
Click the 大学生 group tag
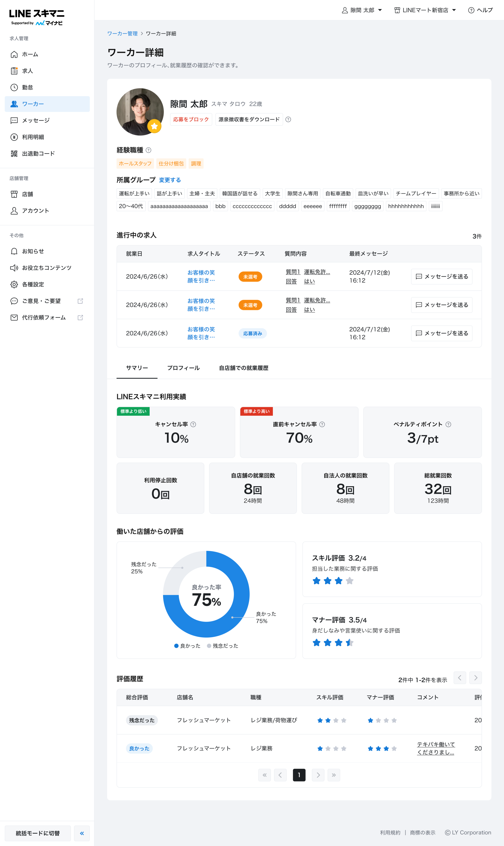point(272,193)
